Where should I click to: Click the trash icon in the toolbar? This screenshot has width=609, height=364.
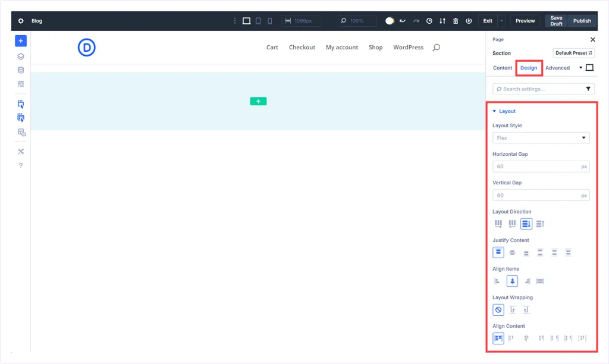pos(456,21)
